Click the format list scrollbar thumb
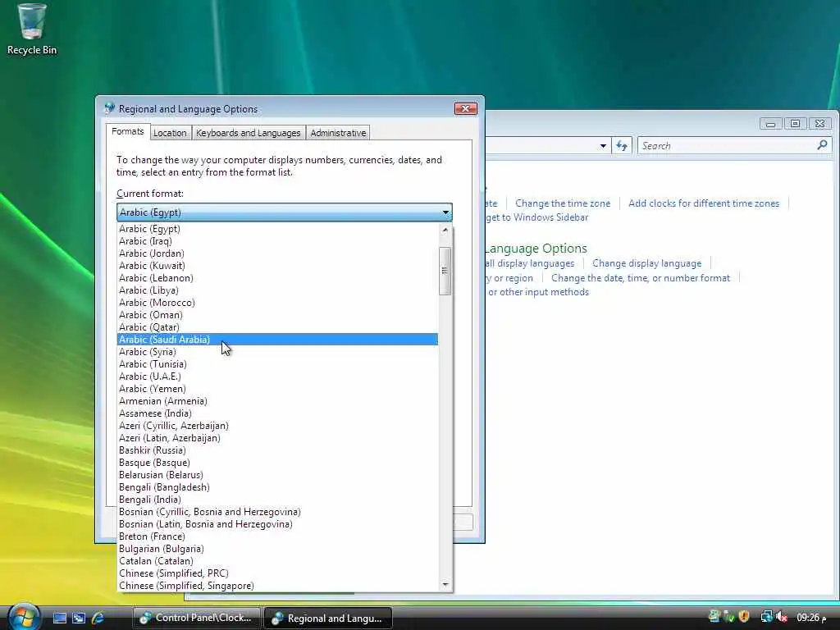Image resolution: width=840 pixels, height=630 pixels. [x=445, y=271]
